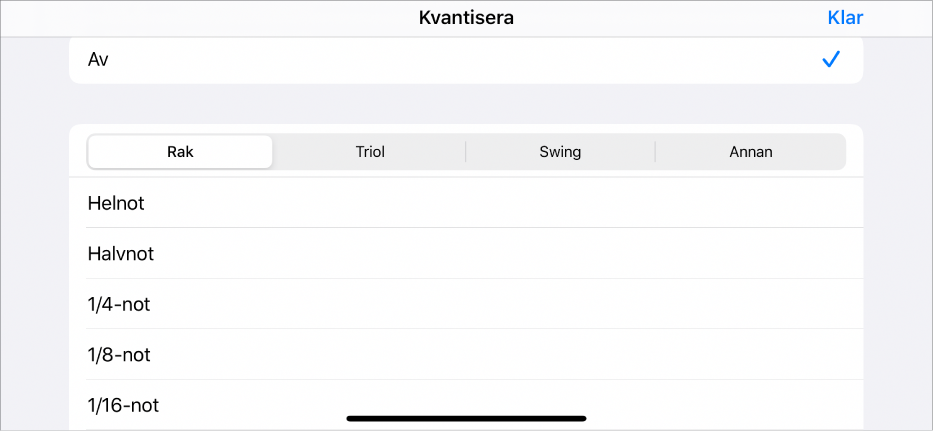The image size is (934, 431).
Task: Confirm quantize settings with Klar
Action: click(845, 17)
